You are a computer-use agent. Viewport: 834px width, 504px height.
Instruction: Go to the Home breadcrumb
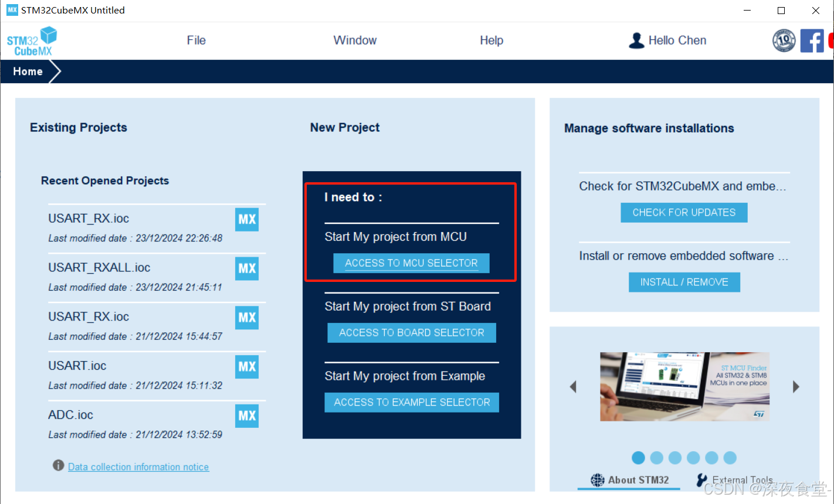click(28, 71)
